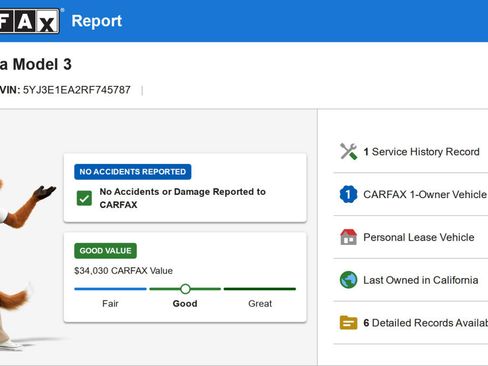The width and height of the screenshot is (488, 366).
Task: Click the blue Fair segment of value bar
Action: pos(110,289)
